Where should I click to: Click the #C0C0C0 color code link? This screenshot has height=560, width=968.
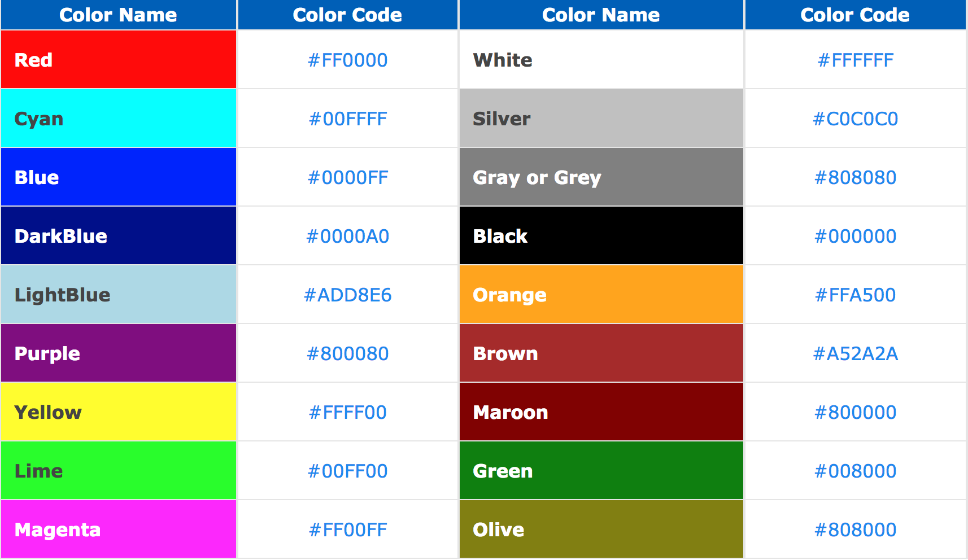point(855,119)
